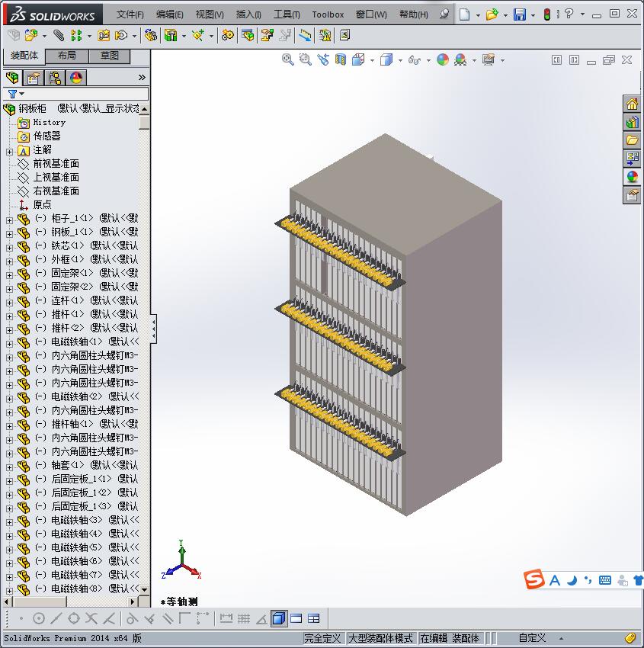
Task: Open the Display Style cube dropdown
Action: pyautogui.click(x=400, y=60)
